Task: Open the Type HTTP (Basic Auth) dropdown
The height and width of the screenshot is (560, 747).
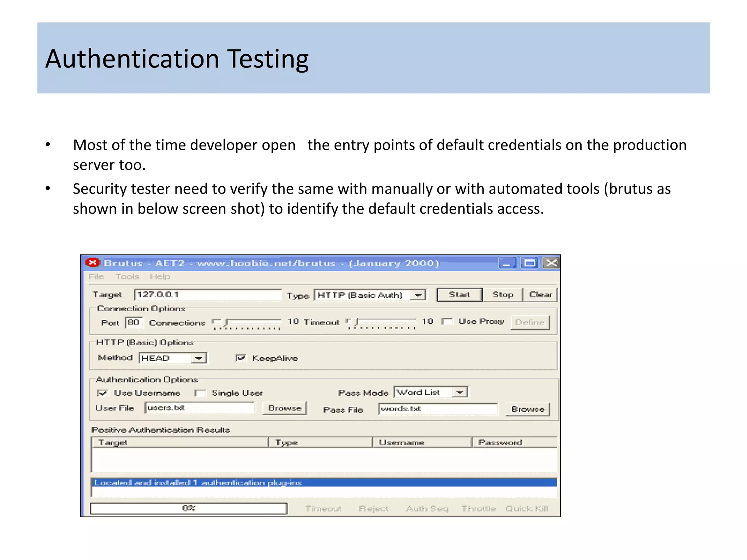Action: 418,295
